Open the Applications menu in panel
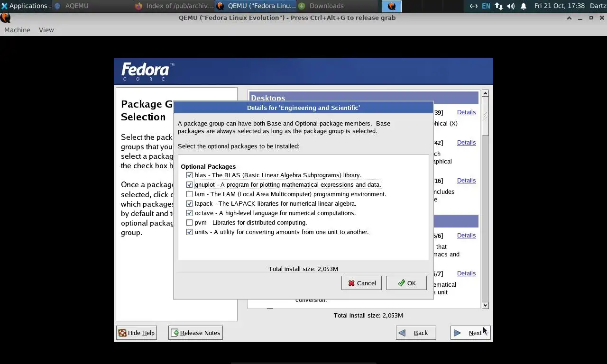The image size is (607, 364). click(26, 6)
